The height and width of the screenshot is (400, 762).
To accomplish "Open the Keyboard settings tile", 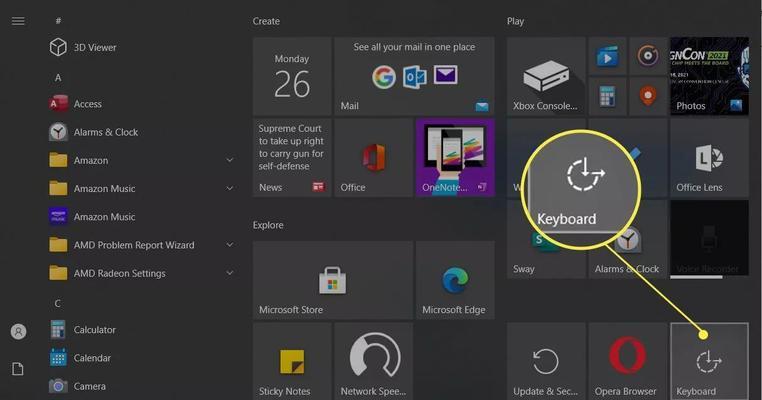I will [x=709, y=361].
